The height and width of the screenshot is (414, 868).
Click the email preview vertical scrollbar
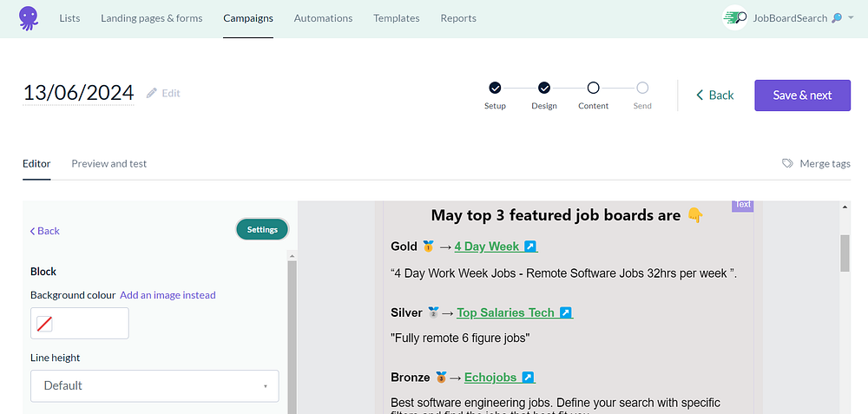pyautogui.click(x=845, y=252)
